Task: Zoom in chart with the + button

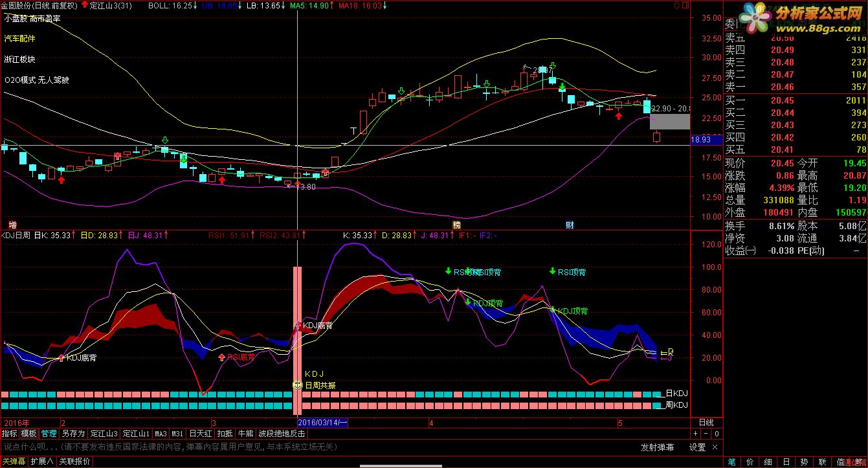Action: (x=696, y=434)
